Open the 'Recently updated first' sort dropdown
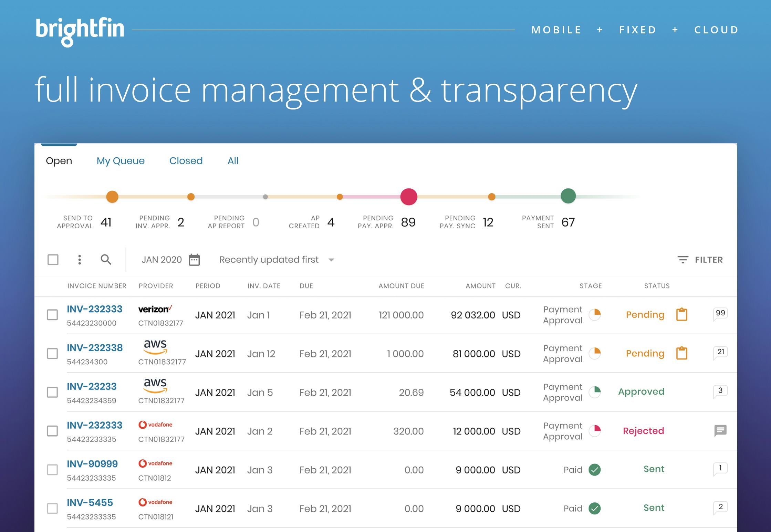 tap(268, 260)
